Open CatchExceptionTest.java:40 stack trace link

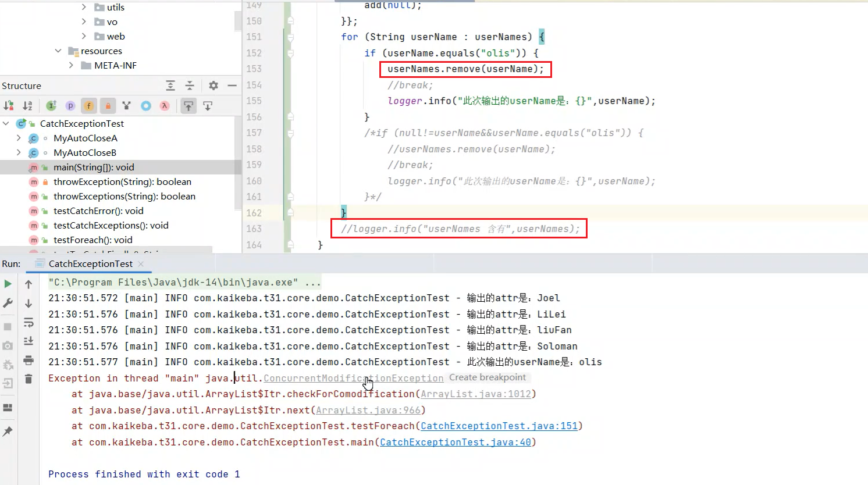click(455, 442)
